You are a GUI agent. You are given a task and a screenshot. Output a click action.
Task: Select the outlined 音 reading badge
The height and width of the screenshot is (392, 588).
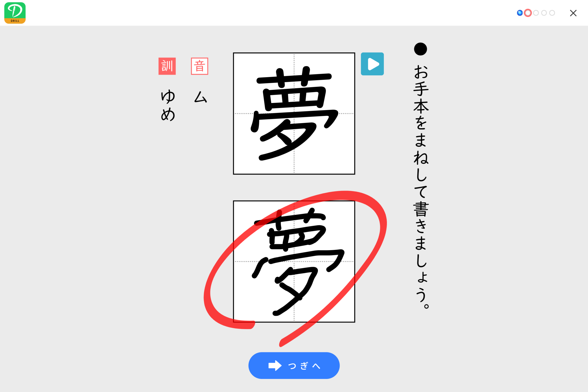point(200,66)
